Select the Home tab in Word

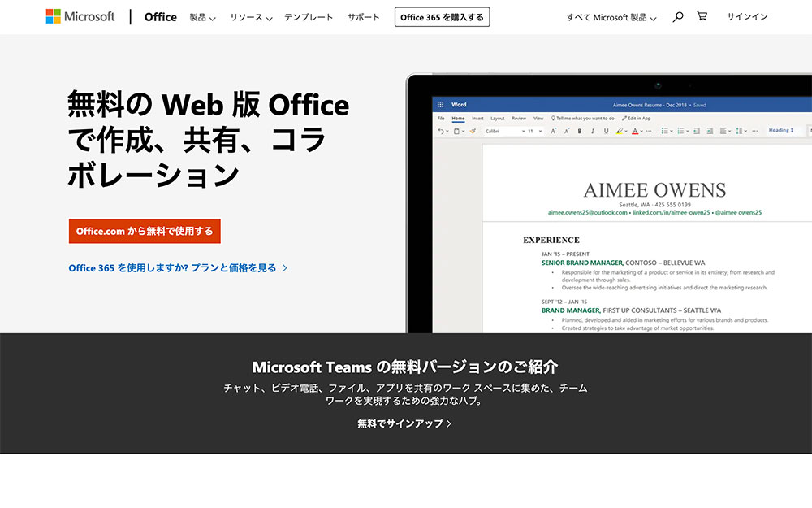coord(458,118)
